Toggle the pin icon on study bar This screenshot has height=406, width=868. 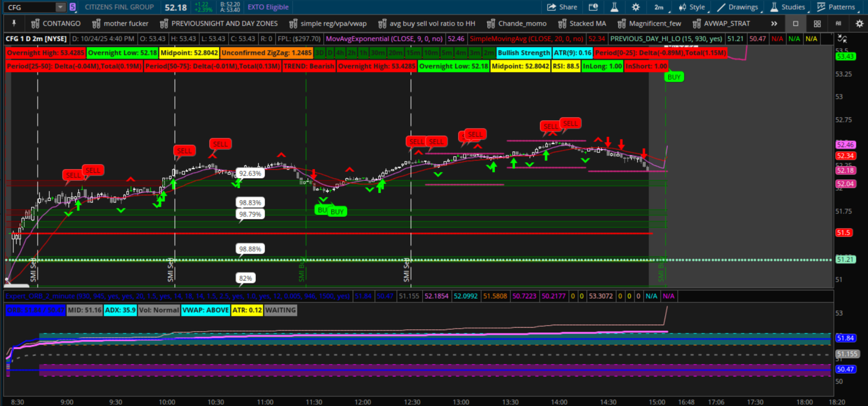[x=14, y=24]
